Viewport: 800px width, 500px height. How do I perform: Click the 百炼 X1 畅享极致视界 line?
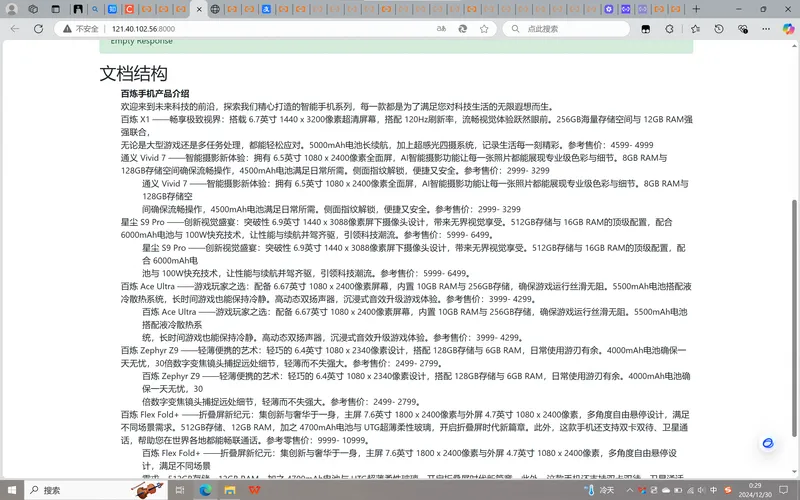click(407, 119)
